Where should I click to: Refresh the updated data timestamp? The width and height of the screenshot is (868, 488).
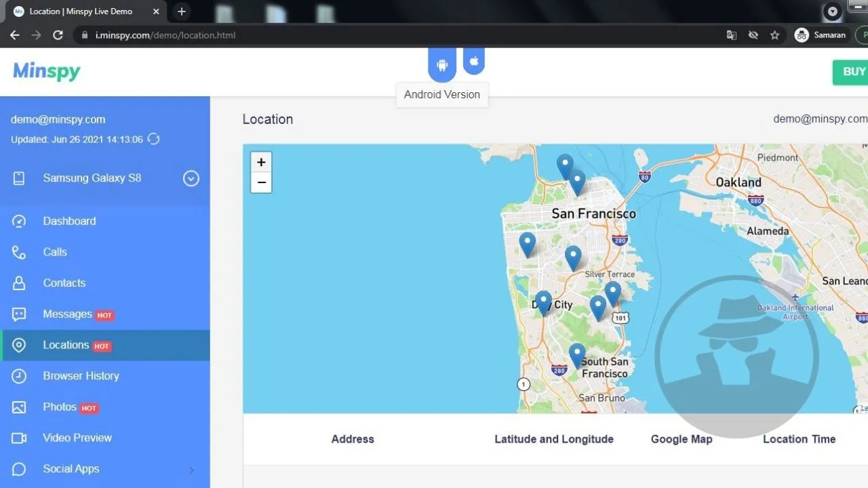154,139
